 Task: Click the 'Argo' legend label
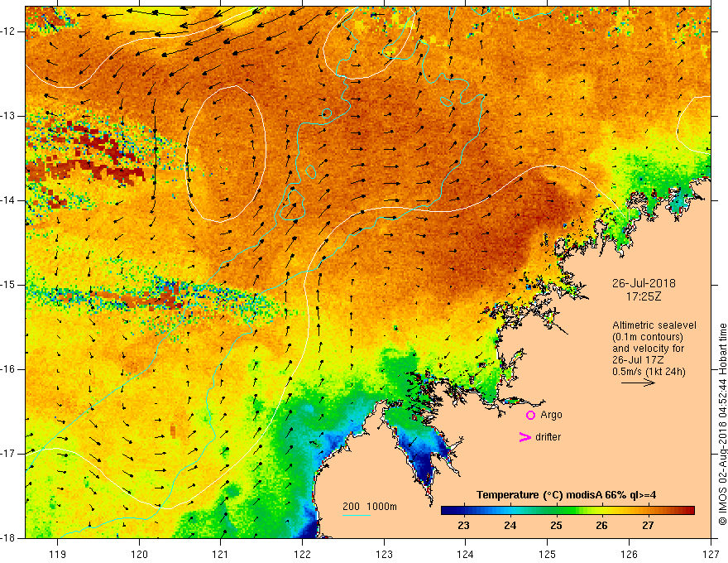(551, 415)
